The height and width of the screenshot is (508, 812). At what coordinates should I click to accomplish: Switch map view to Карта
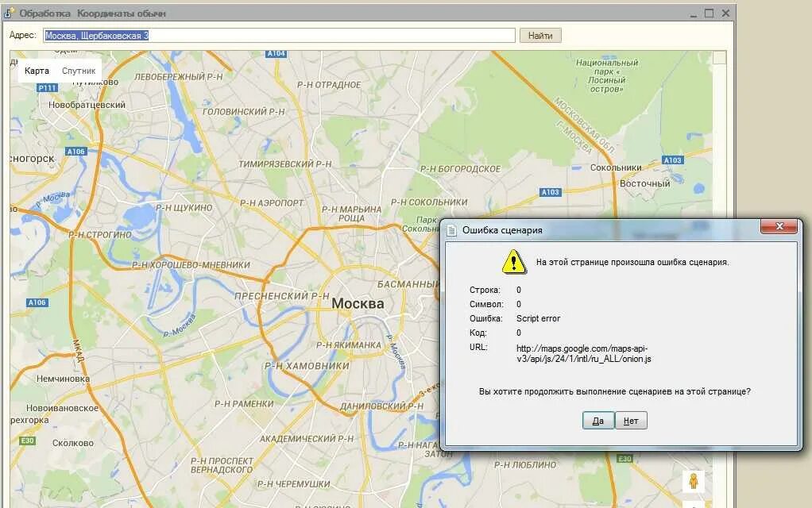[37, 71]
